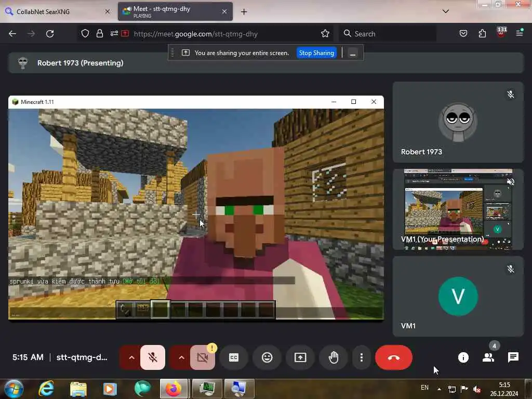This screenshot has height=399, width=532.
Task: Toggle closed captions
Action: pos(234,357)
